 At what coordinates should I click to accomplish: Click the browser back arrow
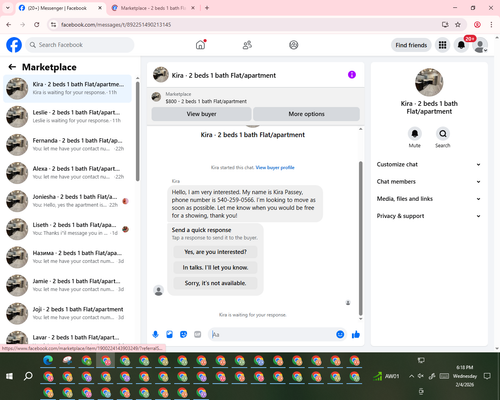coord(9,25)
